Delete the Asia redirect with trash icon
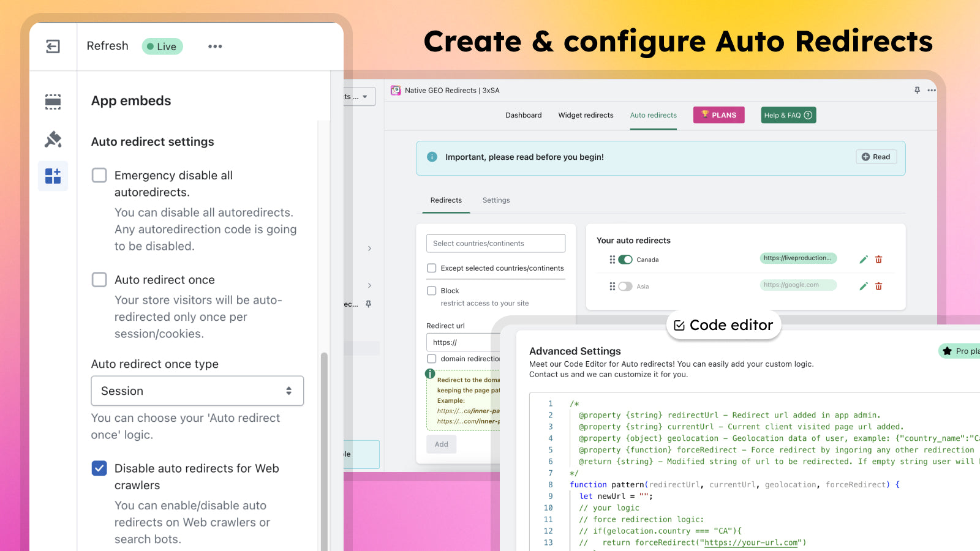 [x=878, y=287]
